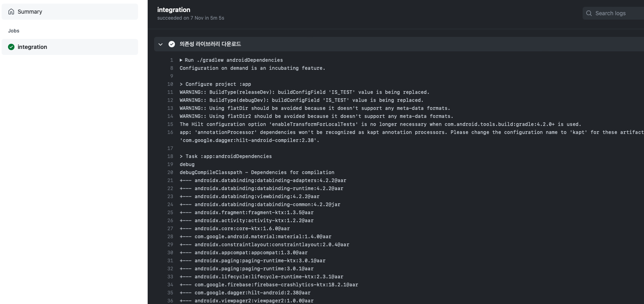
Task: Collapse the 의존성 라이브러리 다운로드 step chevron
Action: click(160, 44)
